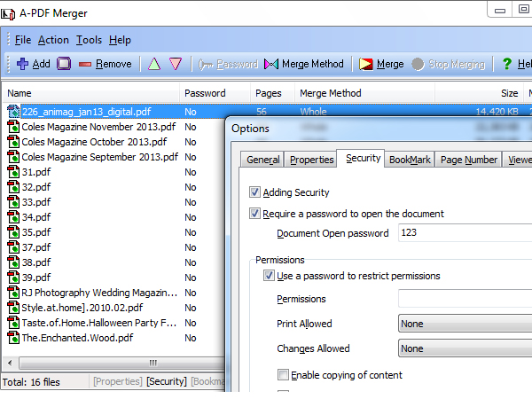
Task: Switch to the General tab
Action: (263, 160)
